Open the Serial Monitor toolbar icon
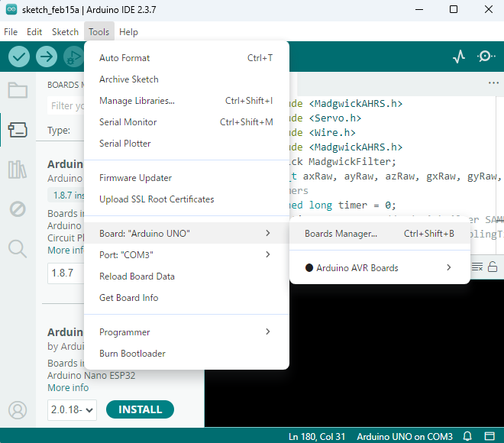The height and width of the screenshot is (443, 504). pyautogui.click(x=486, y=57)
